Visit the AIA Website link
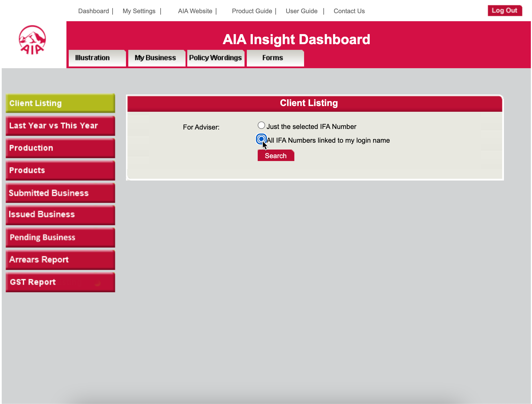This screenshot has width=532, height=404. coord(195,11)
